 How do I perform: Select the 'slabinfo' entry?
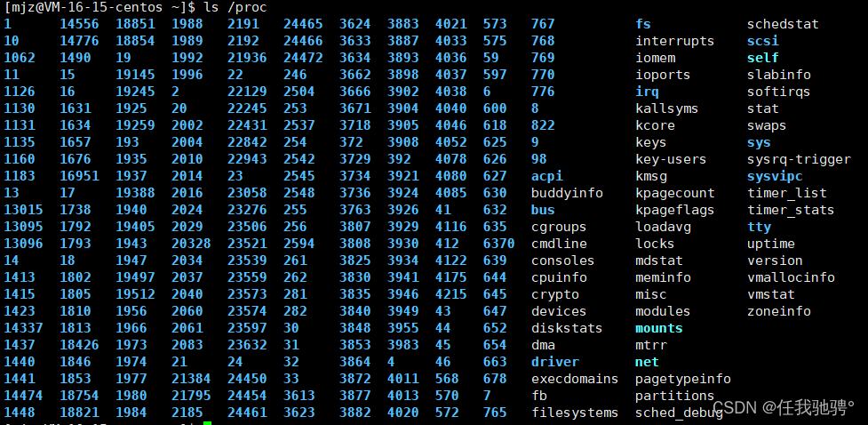(779, 75)
